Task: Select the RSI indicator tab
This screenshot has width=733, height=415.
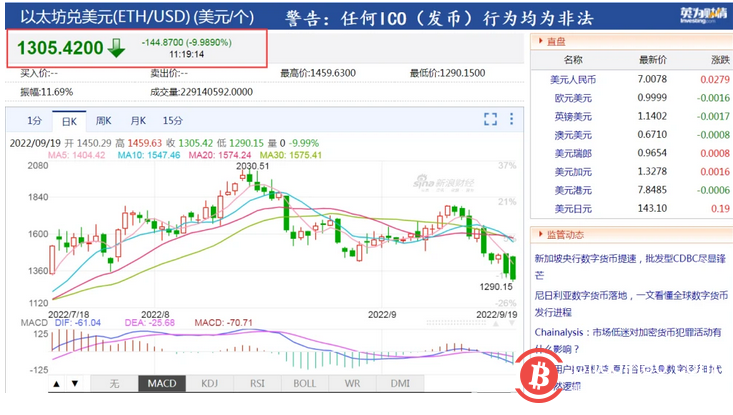Action: coord(257,384)
